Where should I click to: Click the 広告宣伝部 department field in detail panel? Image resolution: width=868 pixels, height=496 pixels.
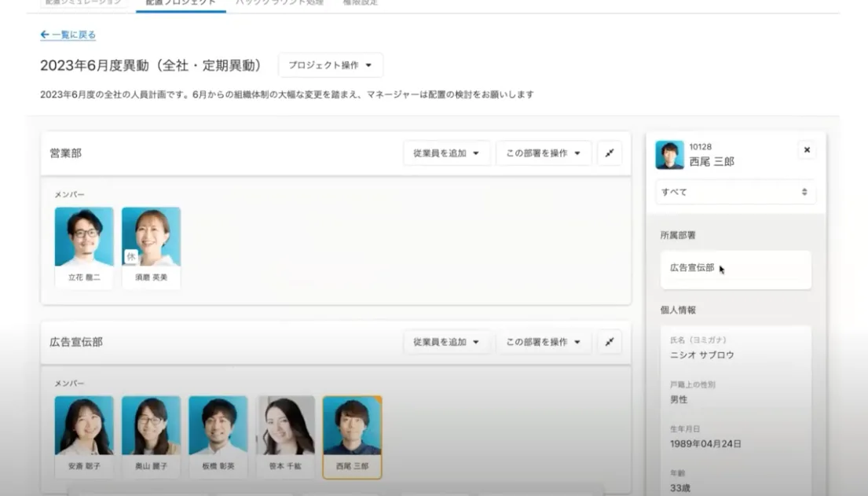pyautogui.click(x=736, y=270)
